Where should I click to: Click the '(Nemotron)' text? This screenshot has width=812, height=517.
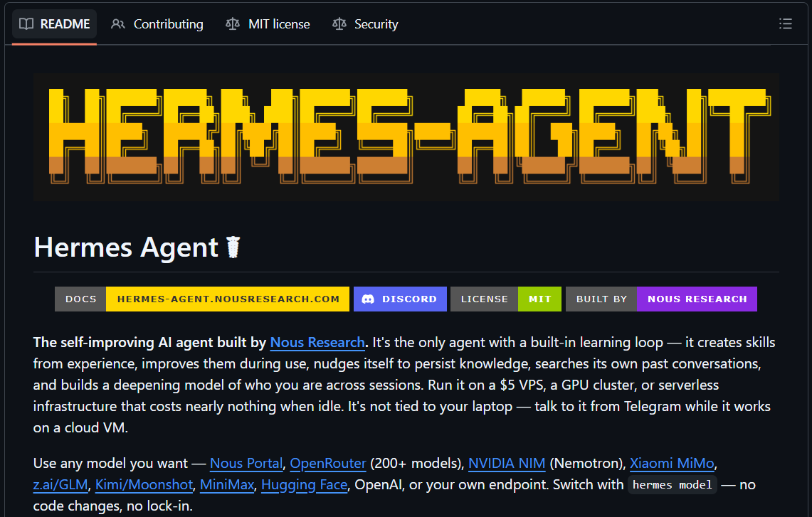point(587,463)
